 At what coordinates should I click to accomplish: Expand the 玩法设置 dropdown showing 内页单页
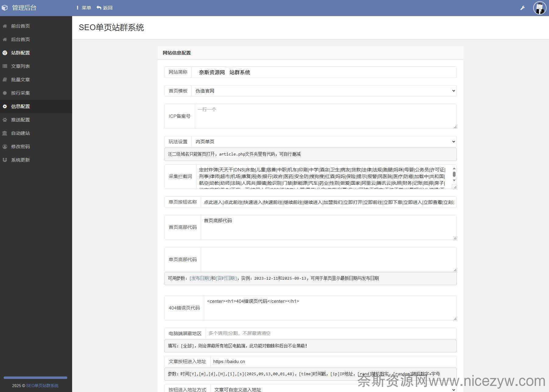pos(324,142)
